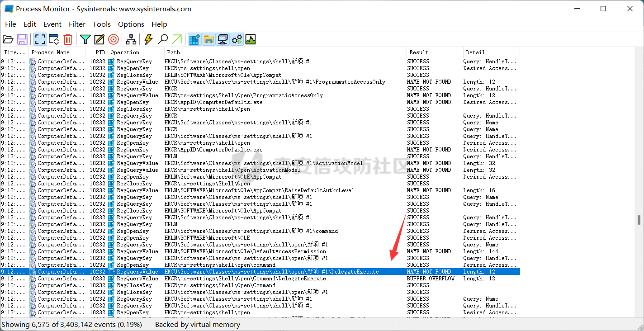The height and width of the screenshot is (331, 644).
Task: Select the HKCR\ms-settings\shell\open\command RegOpenKey row
Action: click(x=260, y=265)
